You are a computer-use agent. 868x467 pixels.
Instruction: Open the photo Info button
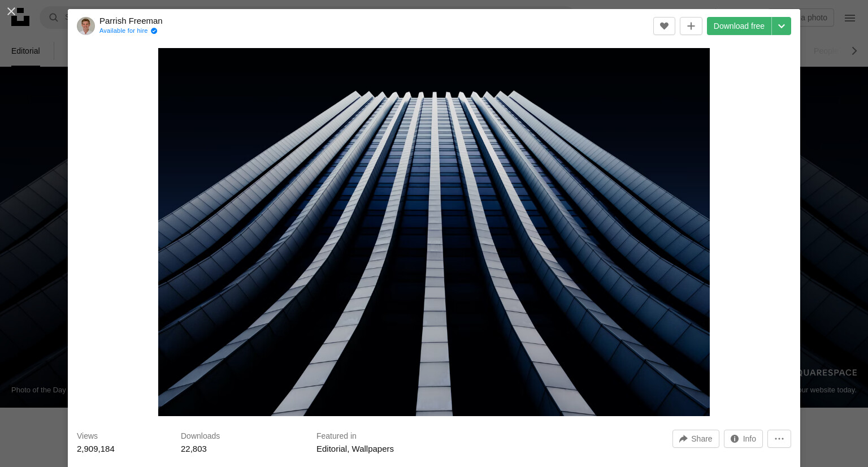[x=743, y=439]
